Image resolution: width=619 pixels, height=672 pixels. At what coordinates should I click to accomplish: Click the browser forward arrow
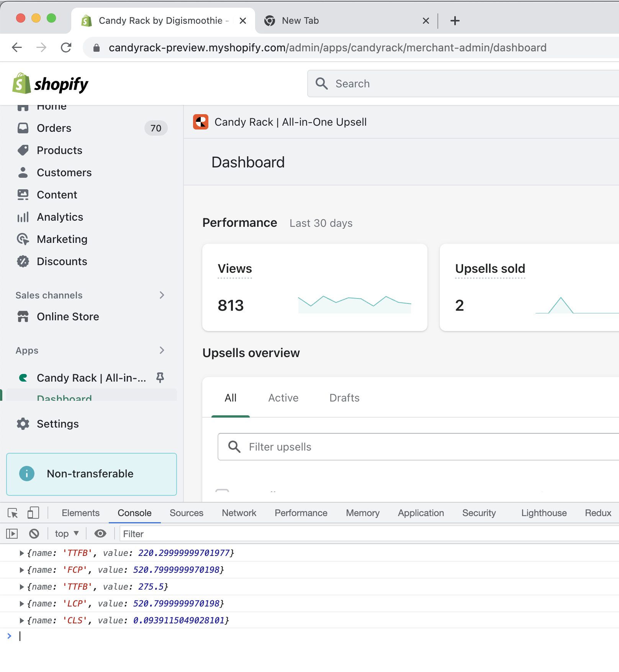tap(41, 48)
